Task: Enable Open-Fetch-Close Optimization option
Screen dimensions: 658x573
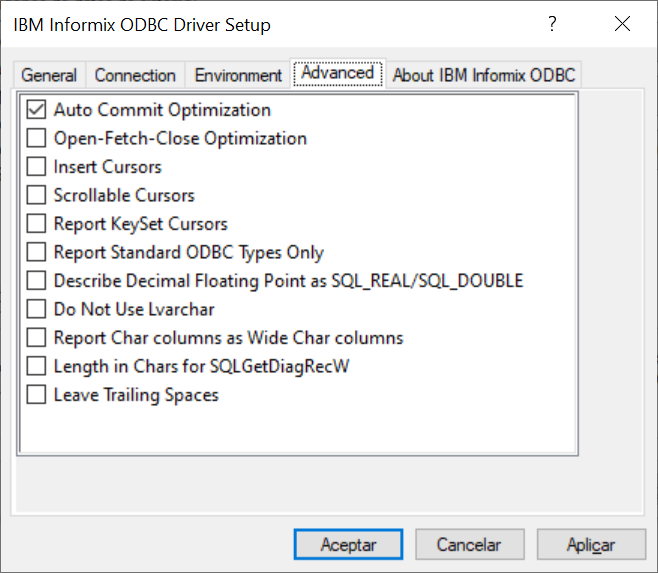Action: (x=36, y=138)
